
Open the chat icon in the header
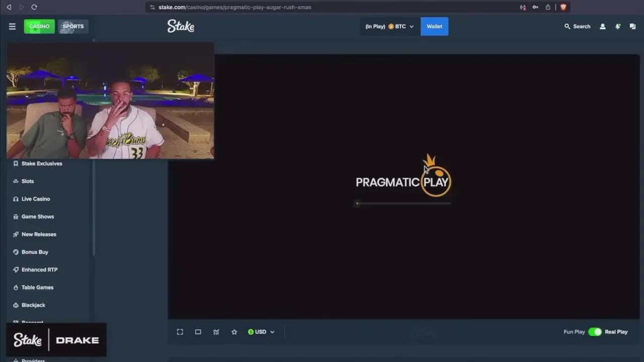632,27
